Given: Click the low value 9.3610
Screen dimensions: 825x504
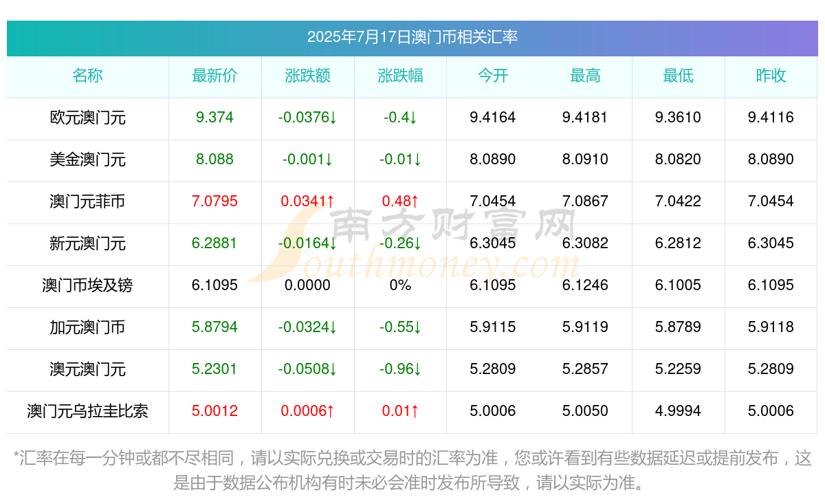Looking at the screenshot, I should [x=679, y=118].
